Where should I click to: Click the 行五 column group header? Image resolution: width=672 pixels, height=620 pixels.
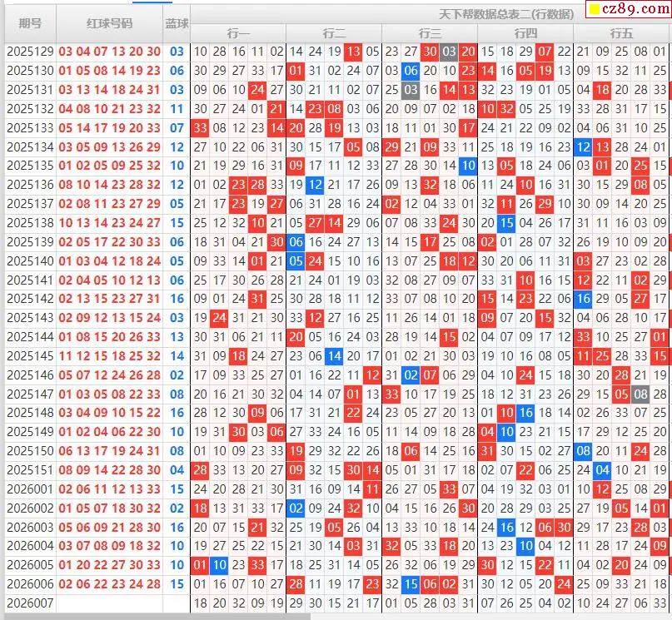tap(621, 33)
